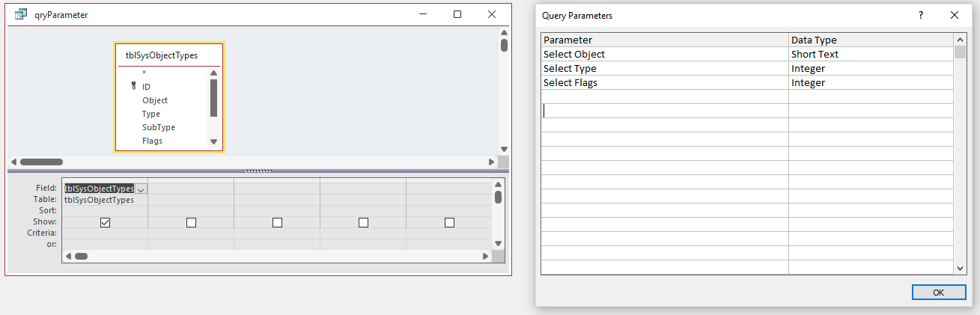
Task: Check Show box in fifth grid column
Action: [449, 222]
